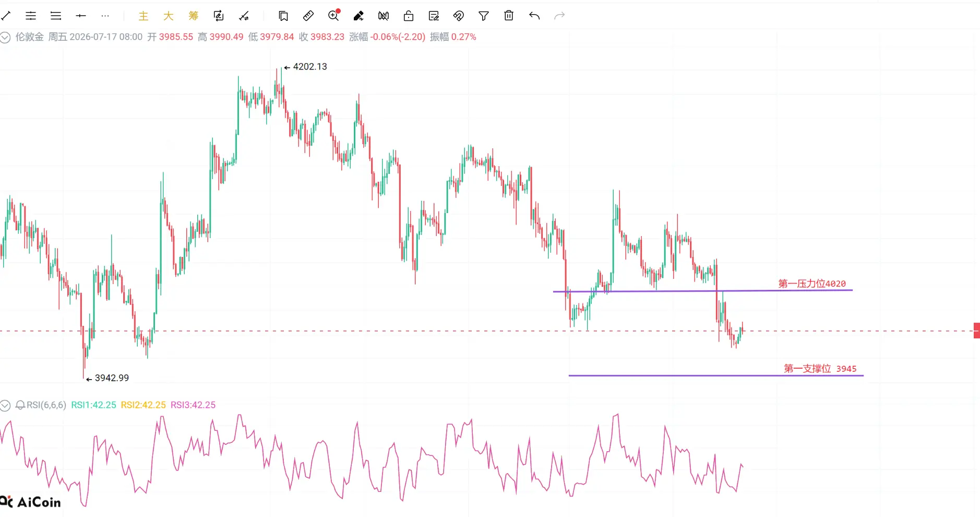Image resolution: width=980 pixels, height=517 pixels.
Task: Click the amplitude 0.27% value
Action: click(x=464, y=37)
